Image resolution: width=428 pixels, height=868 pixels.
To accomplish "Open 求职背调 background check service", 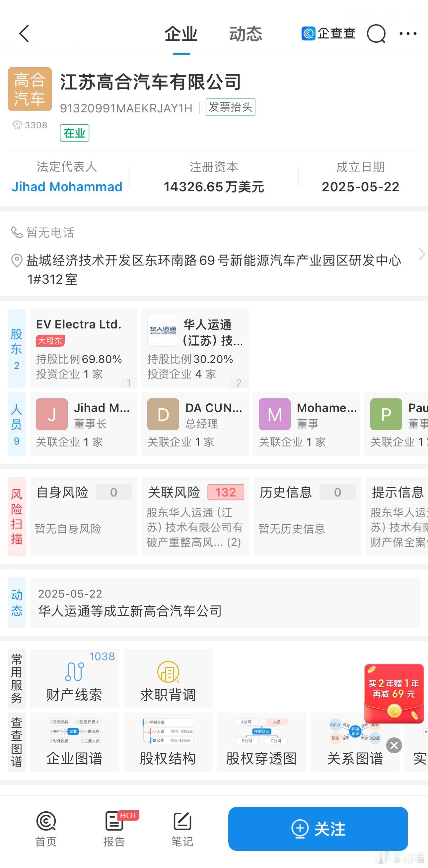I will pos(168,678).
